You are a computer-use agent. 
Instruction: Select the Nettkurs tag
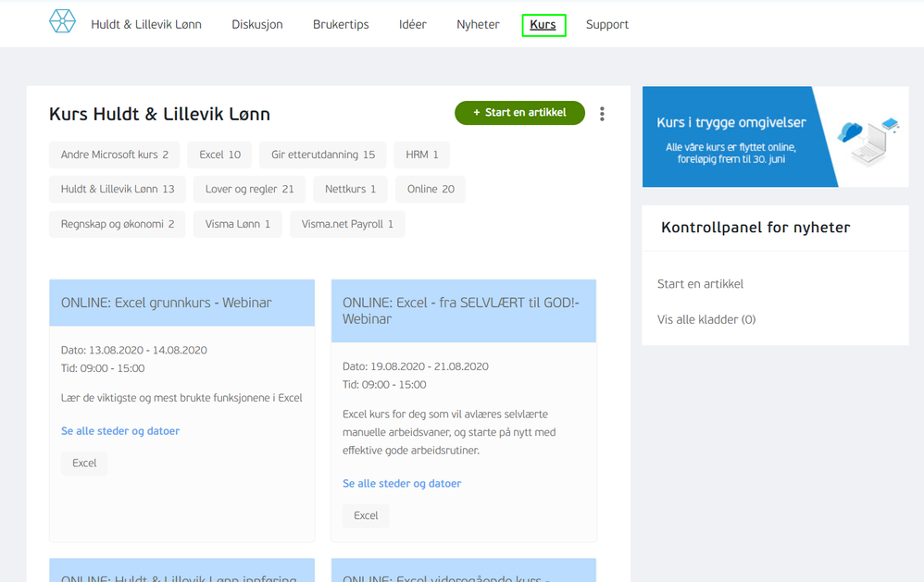[350, 189]
